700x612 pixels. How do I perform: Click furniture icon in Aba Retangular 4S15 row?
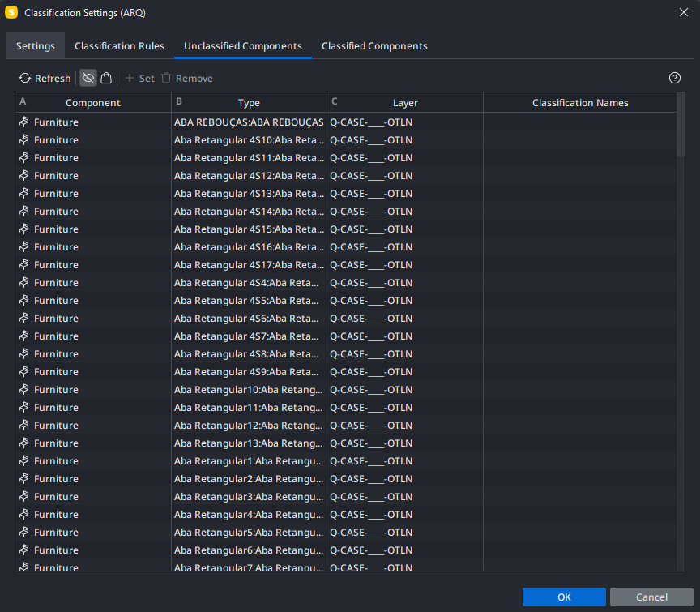(x=24, y=229)
